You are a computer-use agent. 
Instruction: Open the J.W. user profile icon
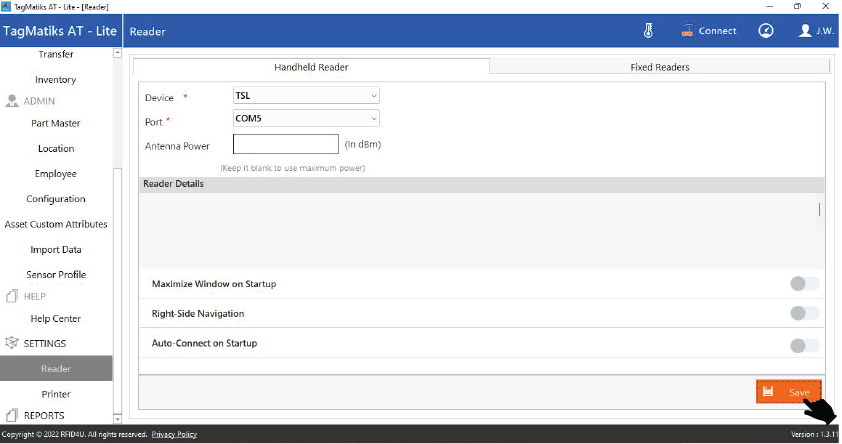805,31
